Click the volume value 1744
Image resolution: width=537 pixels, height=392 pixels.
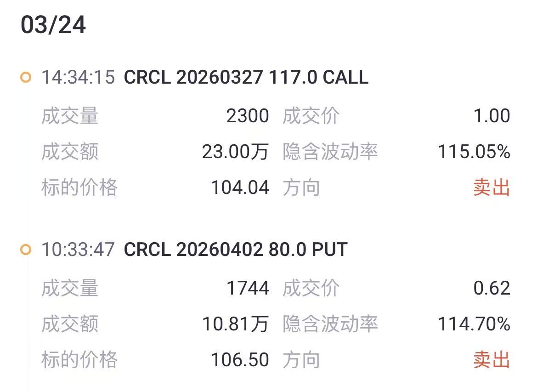pos(249,289)
